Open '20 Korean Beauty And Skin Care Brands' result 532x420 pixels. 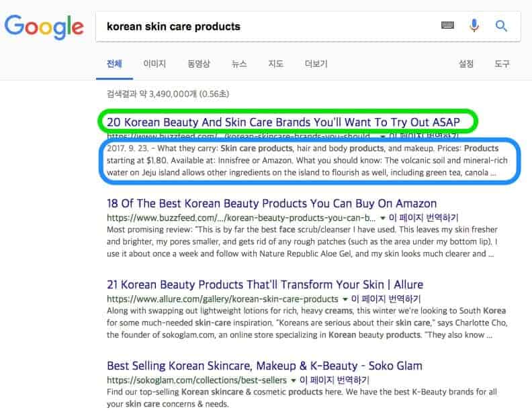click(283, 122)
